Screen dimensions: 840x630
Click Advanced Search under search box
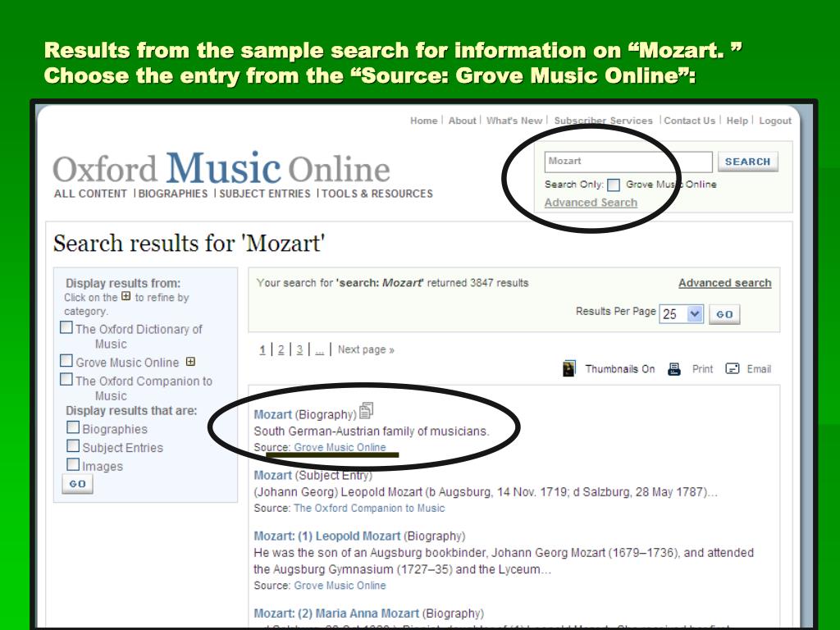click(591, 203)
